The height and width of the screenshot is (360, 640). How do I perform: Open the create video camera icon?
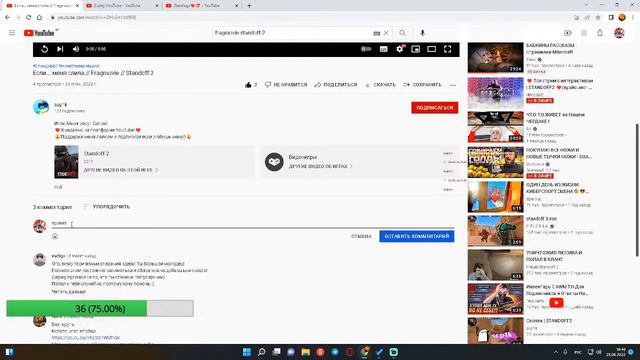[568, 33]
